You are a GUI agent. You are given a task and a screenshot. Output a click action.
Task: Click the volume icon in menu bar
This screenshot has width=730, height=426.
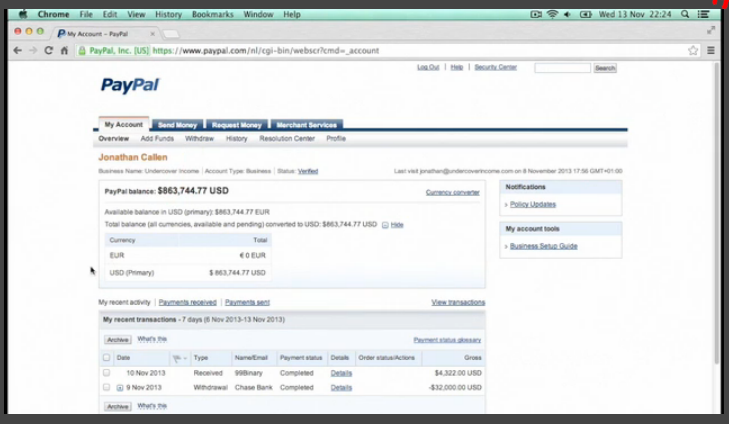[568, 14]
